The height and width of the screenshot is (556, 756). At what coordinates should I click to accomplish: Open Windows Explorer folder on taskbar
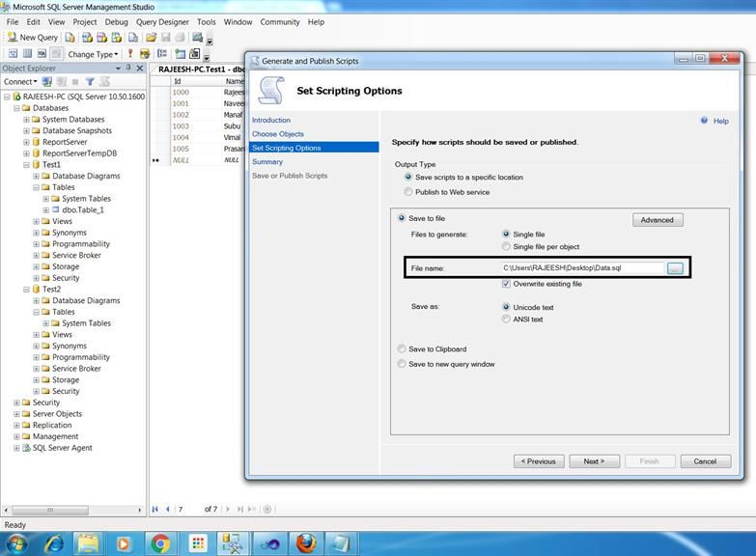[x=88, y=544]
